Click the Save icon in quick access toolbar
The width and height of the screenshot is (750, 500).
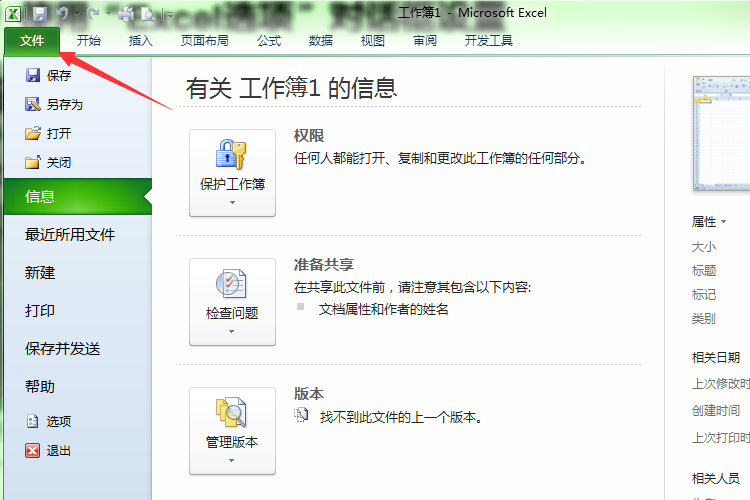(x=40, y=14)
